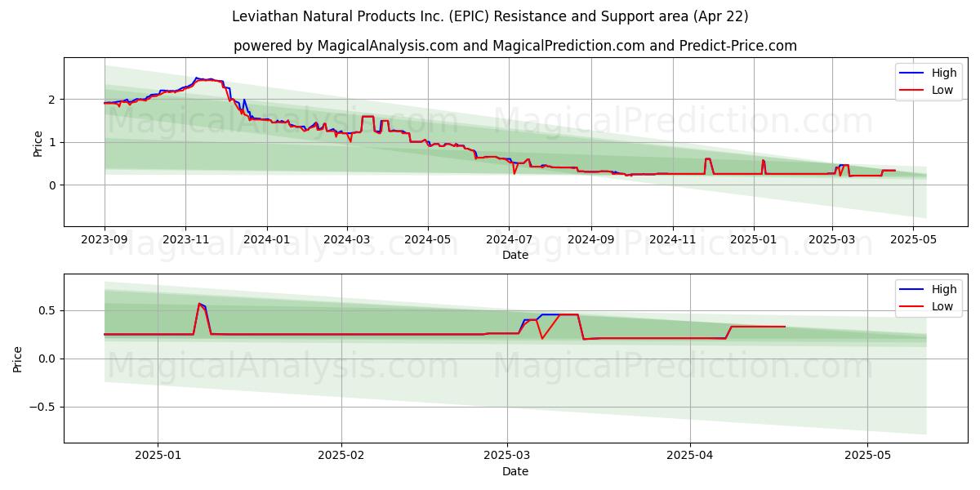Click the '2024-03' x-axis label of top chart

347,240
